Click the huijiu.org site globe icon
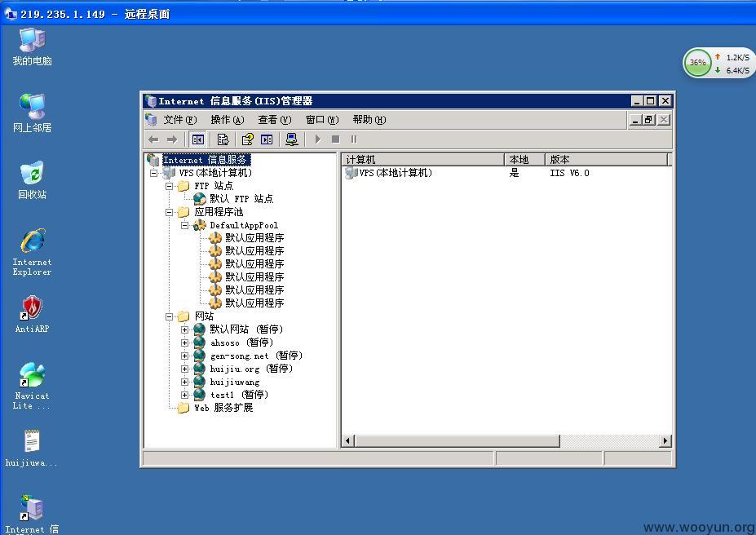The height and width of the screenshot is (535, 756). pos(200,369)
